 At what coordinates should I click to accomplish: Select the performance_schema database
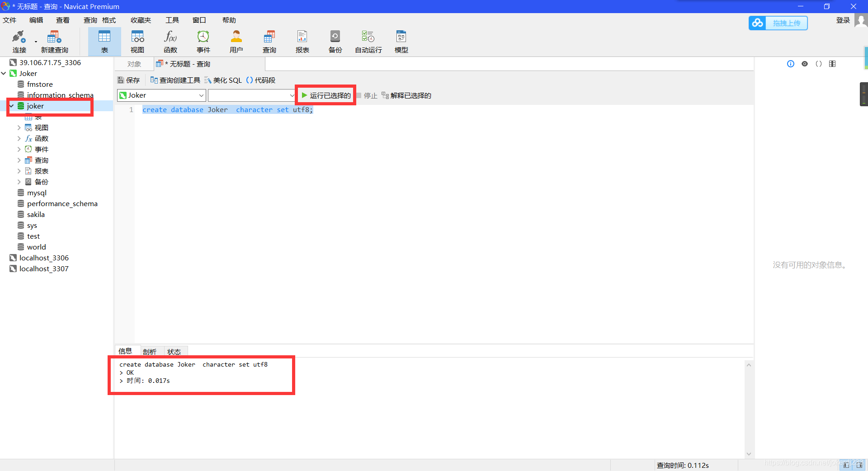pyautogui.click(x=62, y=204)
